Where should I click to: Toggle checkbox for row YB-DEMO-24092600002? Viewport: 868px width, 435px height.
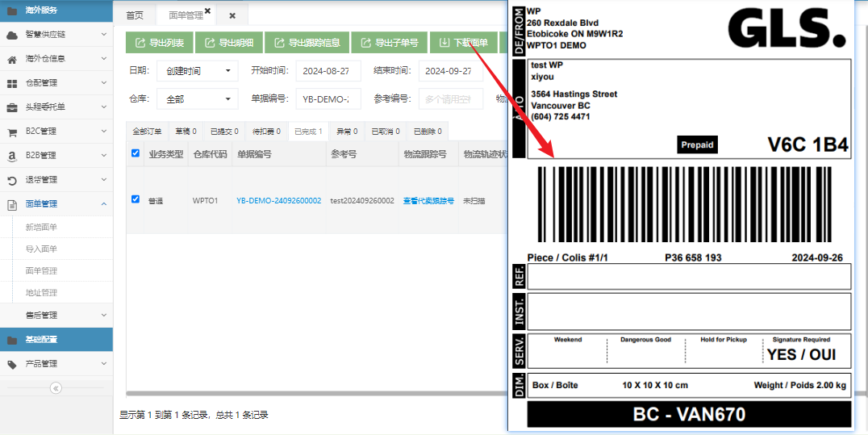pos(136,199)
